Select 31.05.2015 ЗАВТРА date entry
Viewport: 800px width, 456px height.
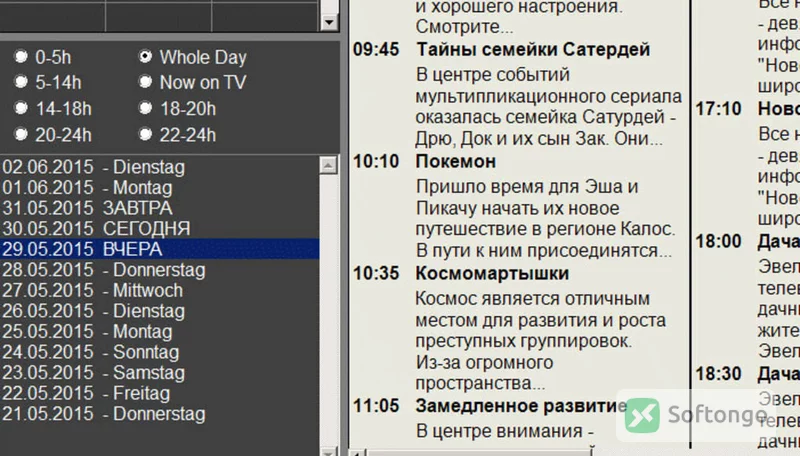coord(160,208)
